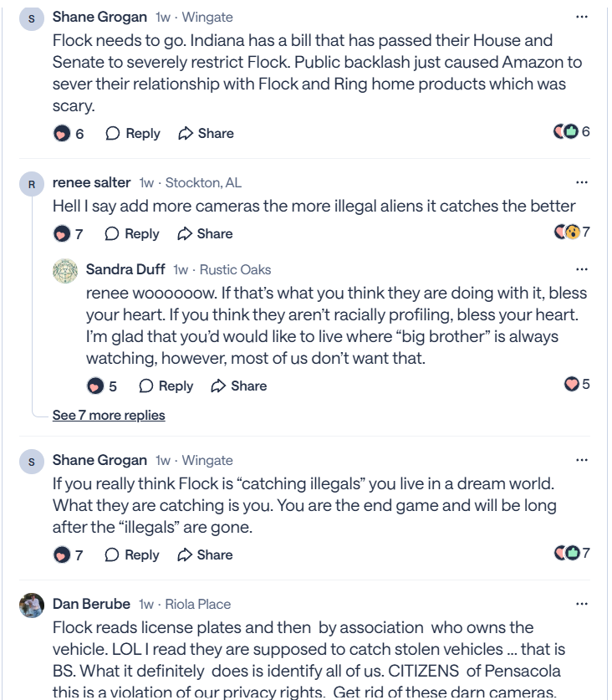Image resolution: width=612 pixels, height=700 pixels.
Task: Share Shane Grogan's 'Flock needs to go' comment
Action: tap(206, 134)
